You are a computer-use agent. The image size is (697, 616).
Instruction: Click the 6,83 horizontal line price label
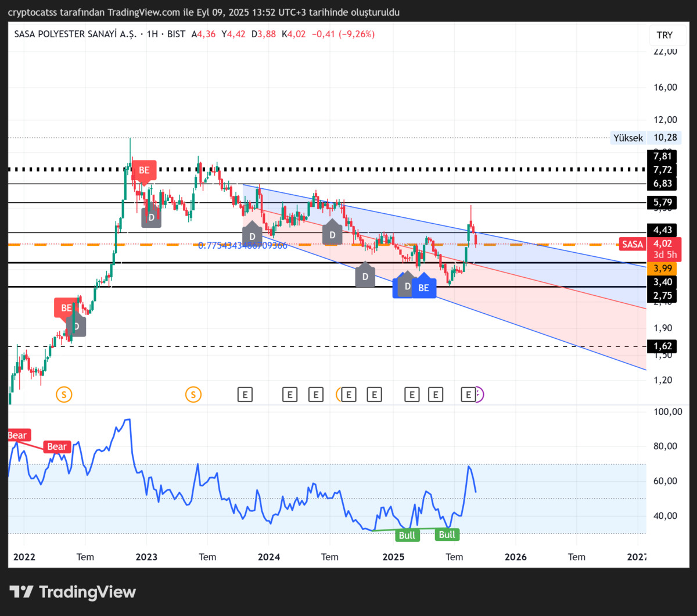tap(663, 183)
